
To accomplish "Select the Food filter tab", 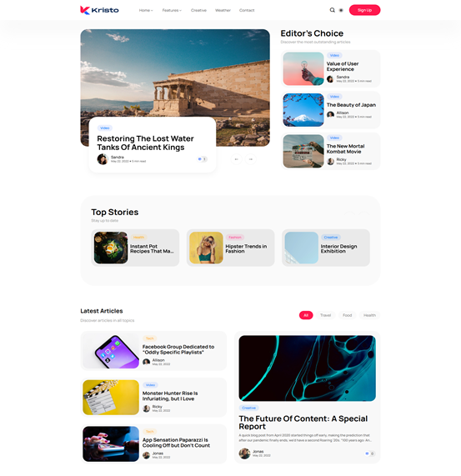I will click(347, 315).
